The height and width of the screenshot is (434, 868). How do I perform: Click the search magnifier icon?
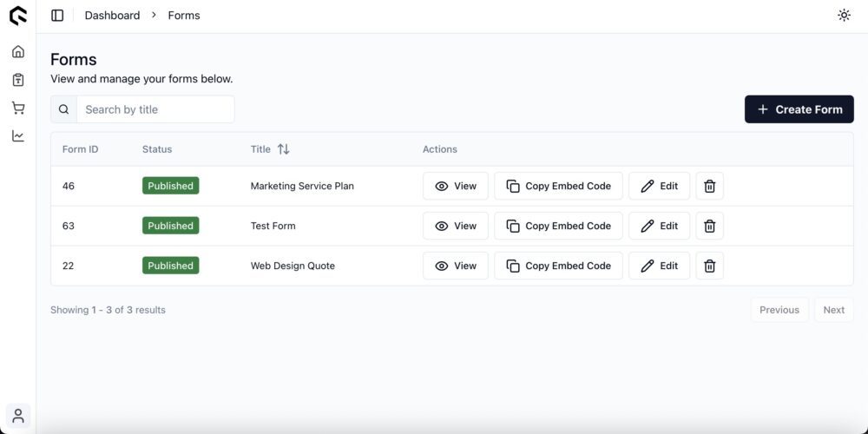coord(63,109)
